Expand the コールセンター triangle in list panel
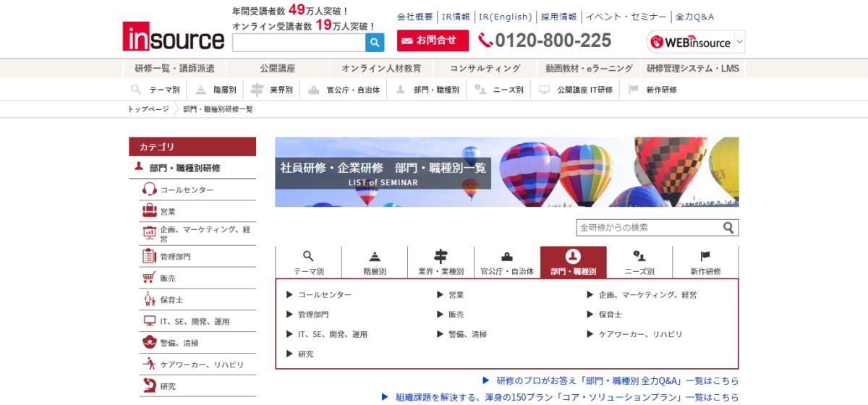Screen dimensions: 868x405 pyautogui.click(x=290, y=295)
